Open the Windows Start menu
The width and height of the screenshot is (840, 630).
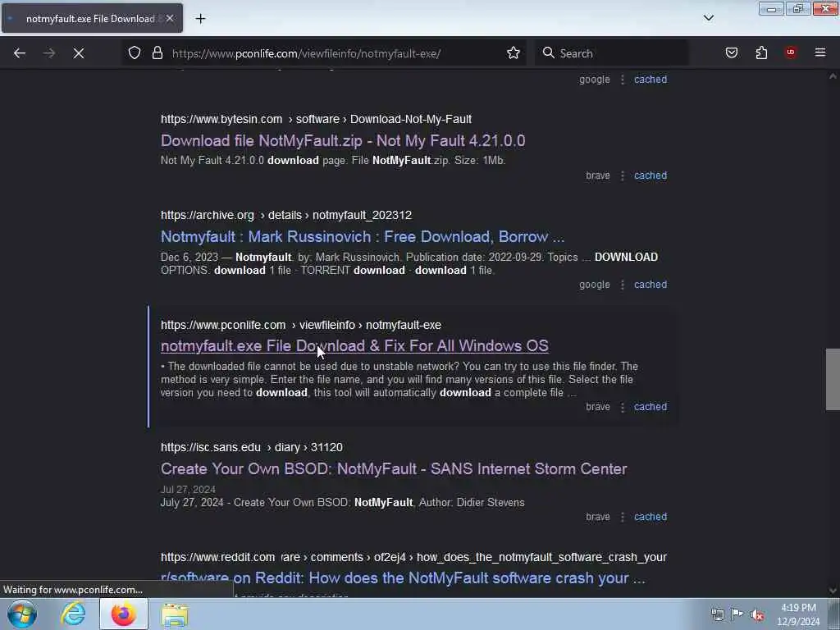click(22, 614)
